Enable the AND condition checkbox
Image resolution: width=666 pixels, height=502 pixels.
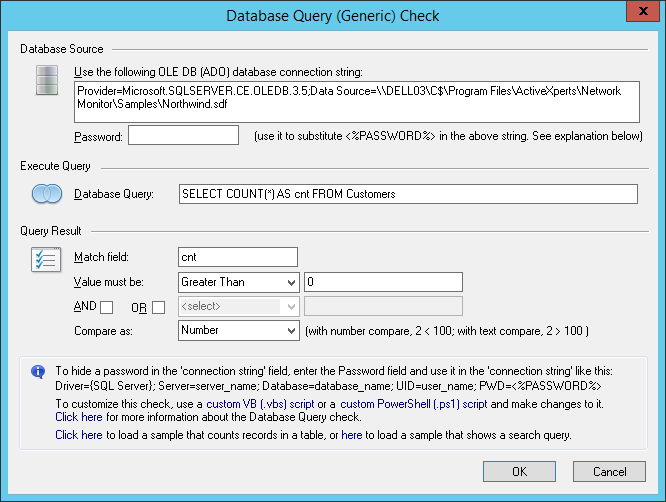point(107,306)
